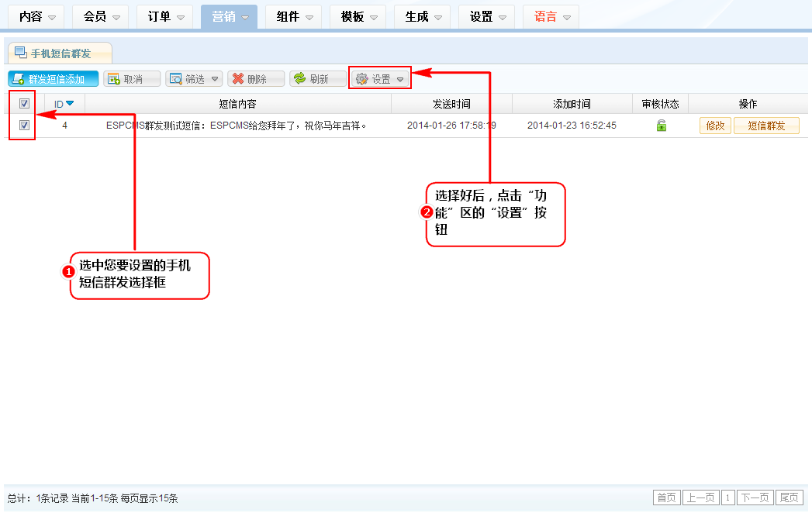Click the 群发短信添加 add icon button
Screen dimensions: 812x513
point(18,79)
